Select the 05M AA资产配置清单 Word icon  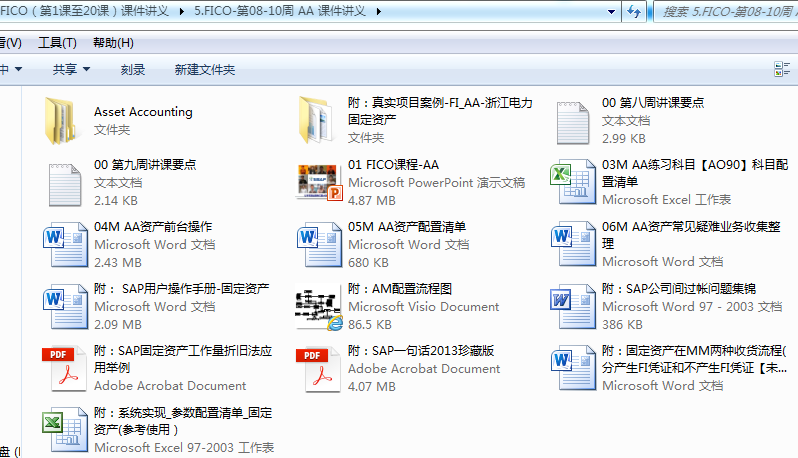(320, 244)
